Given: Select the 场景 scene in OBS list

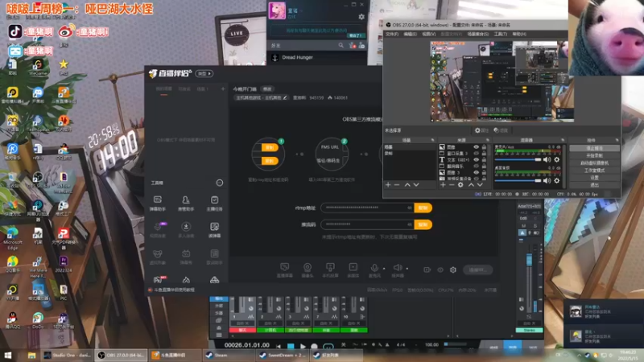Looking at the screenshot, I should (410, 147).
